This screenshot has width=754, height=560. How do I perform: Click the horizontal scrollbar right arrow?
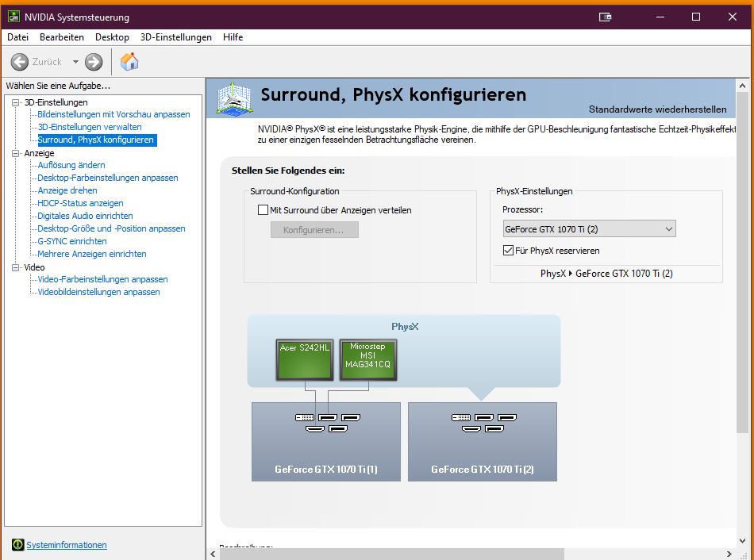(x=729, y=554)
